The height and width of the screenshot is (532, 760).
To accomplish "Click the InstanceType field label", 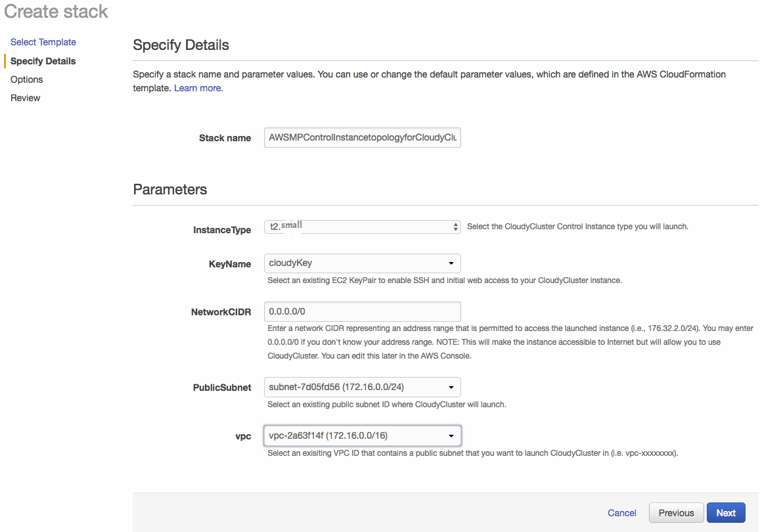I will click(222, 230).
